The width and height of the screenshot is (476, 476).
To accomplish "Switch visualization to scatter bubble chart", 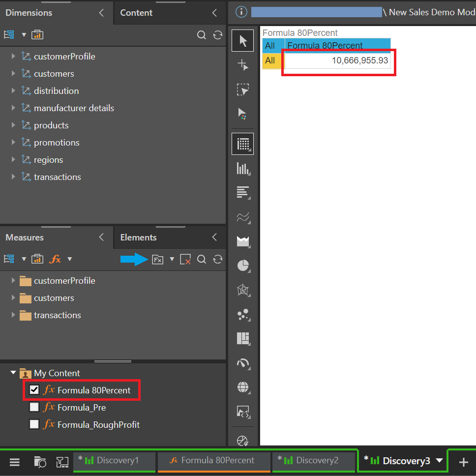I will pyautogui.click(x=243, y=315).
